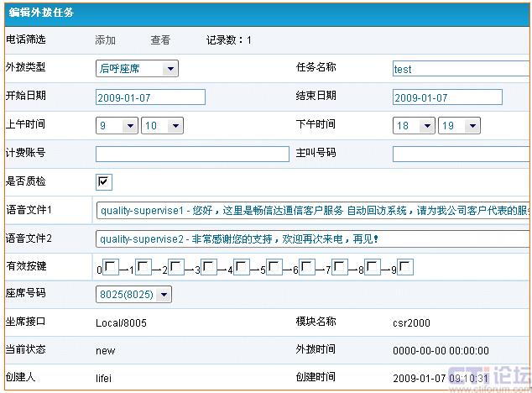Uncheck the 是否质检 checkbox

tap(104, 182)
